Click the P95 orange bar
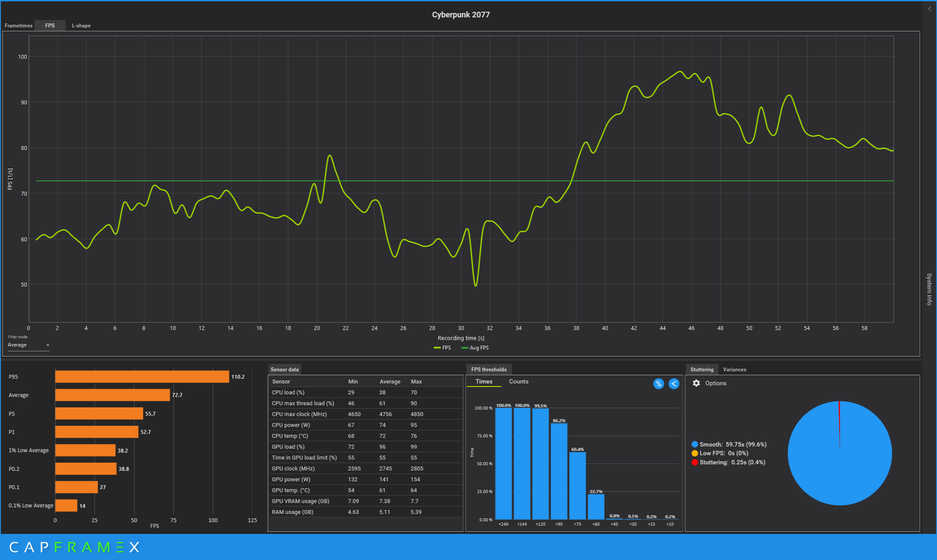 pyautogui.click(x=142, y=377)
